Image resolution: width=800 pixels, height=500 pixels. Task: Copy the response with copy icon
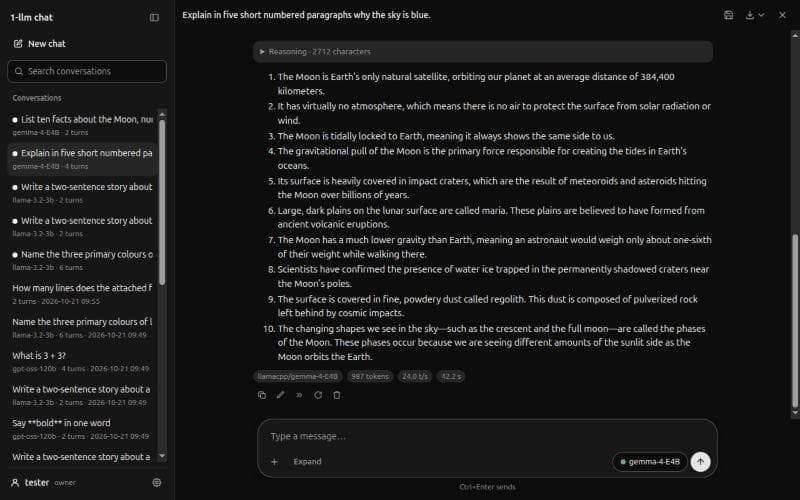click(x=262, y=395)
